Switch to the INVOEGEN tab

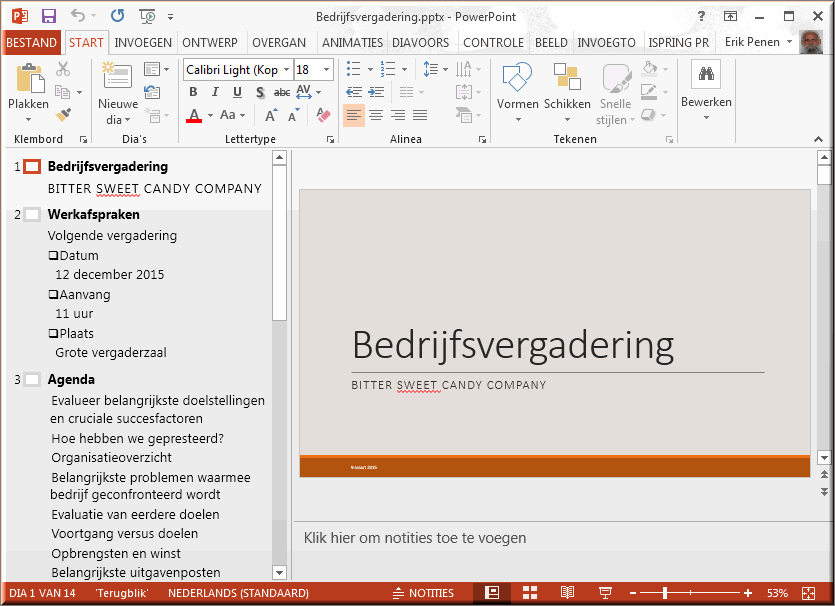coord(143,43)
